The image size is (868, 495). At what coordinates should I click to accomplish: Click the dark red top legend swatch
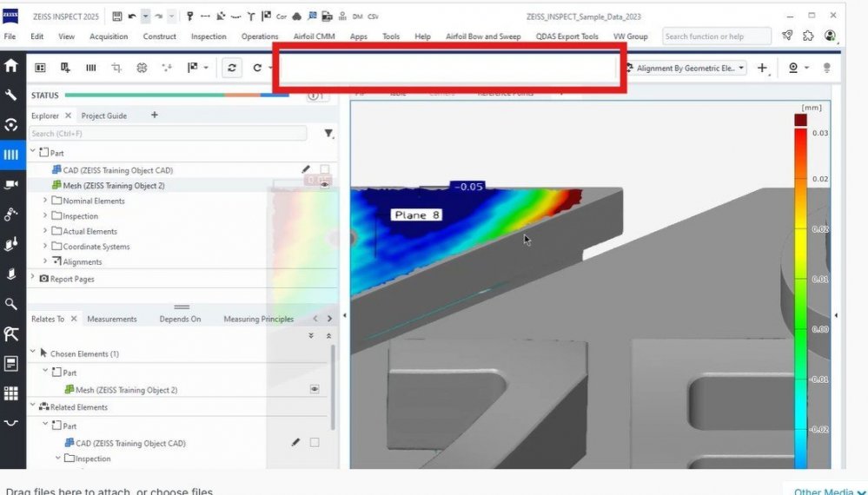point(800,120)
